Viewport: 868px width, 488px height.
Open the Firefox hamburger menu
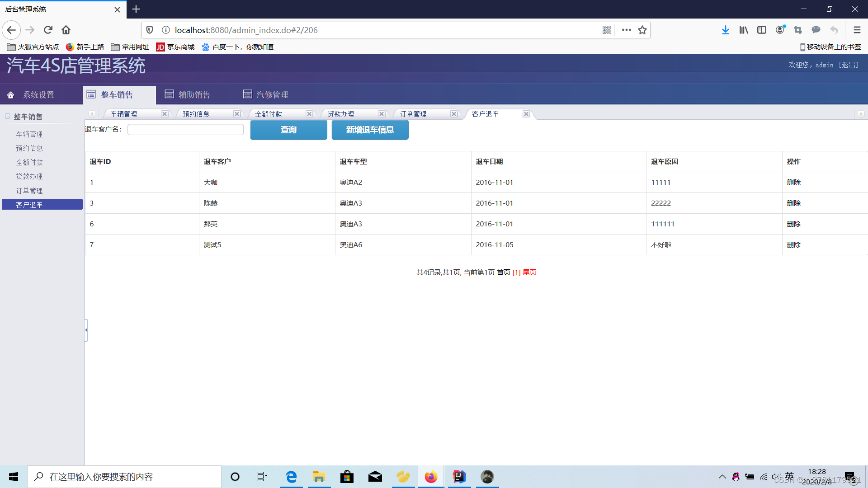[857, 30]
